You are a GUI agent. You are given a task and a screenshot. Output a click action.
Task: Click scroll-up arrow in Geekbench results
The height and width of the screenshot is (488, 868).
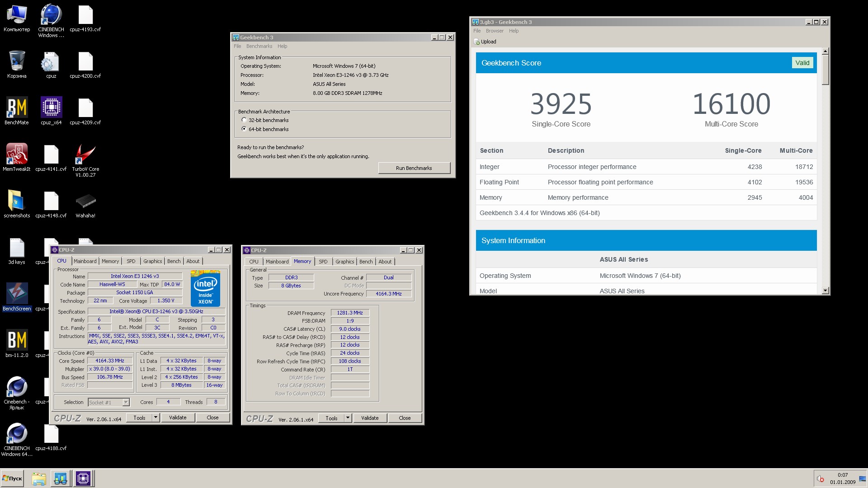coord(825,51)
